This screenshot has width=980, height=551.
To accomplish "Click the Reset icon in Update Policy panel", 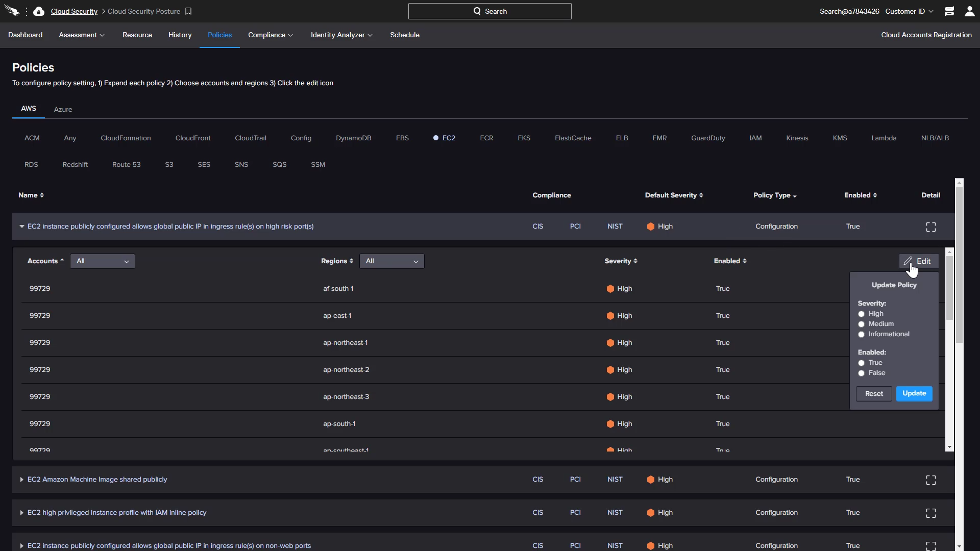I will click(x=874, y=393).
